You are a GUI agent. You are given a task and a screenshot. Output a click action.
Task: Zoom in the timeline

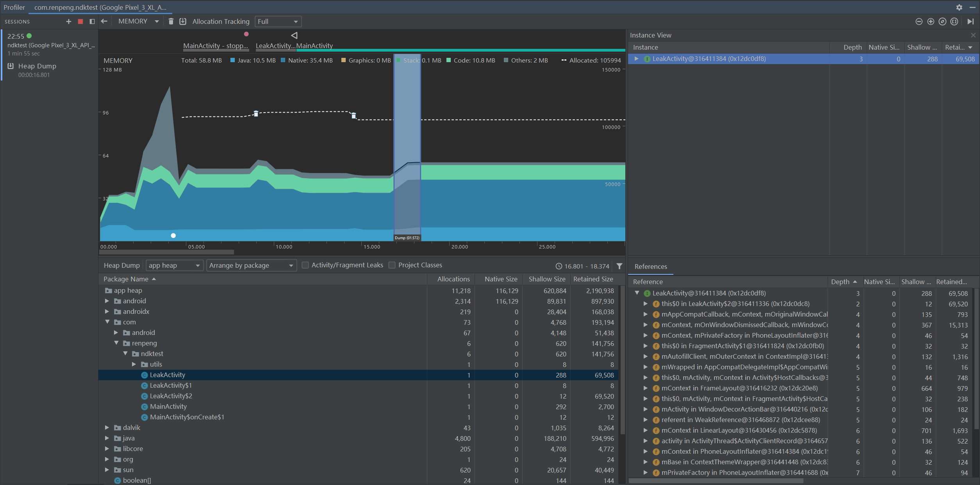pyautogui.click(x=930, y=21)
